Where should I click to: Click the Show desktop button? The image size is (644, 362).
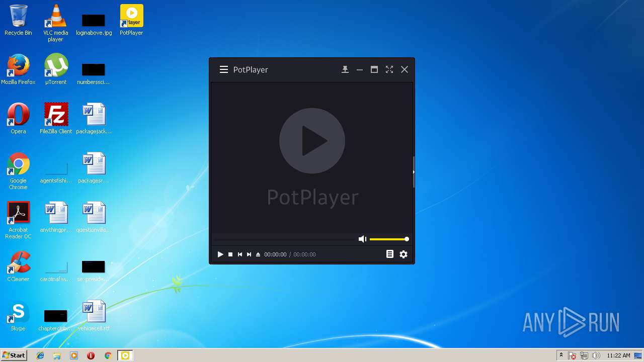click(638, 355)
